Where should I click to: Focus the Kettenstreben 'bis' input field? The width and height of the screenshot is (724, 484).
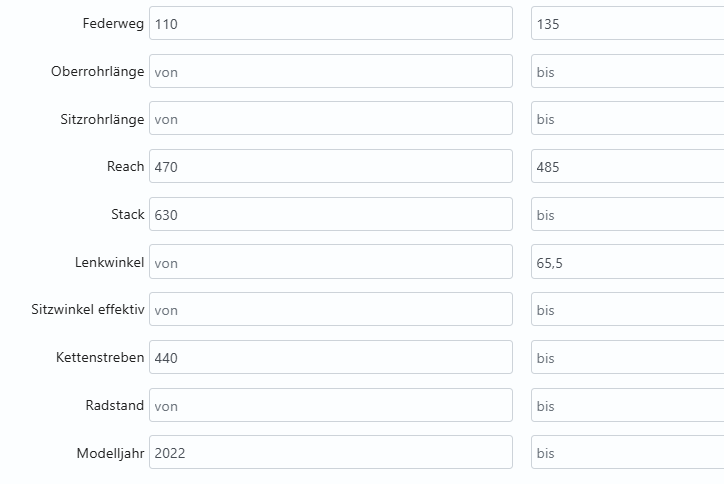pos(627,358)
